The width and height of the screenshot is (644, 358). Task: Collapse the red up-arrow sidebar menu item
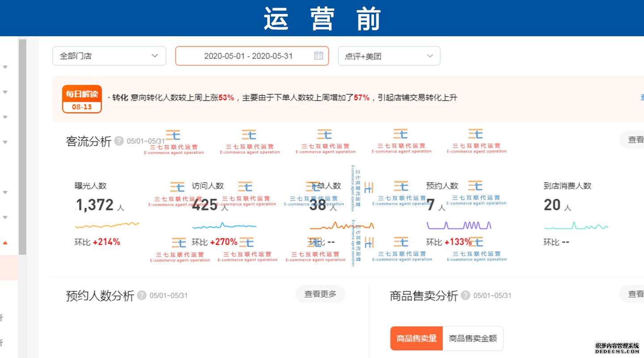pos(5,243)
